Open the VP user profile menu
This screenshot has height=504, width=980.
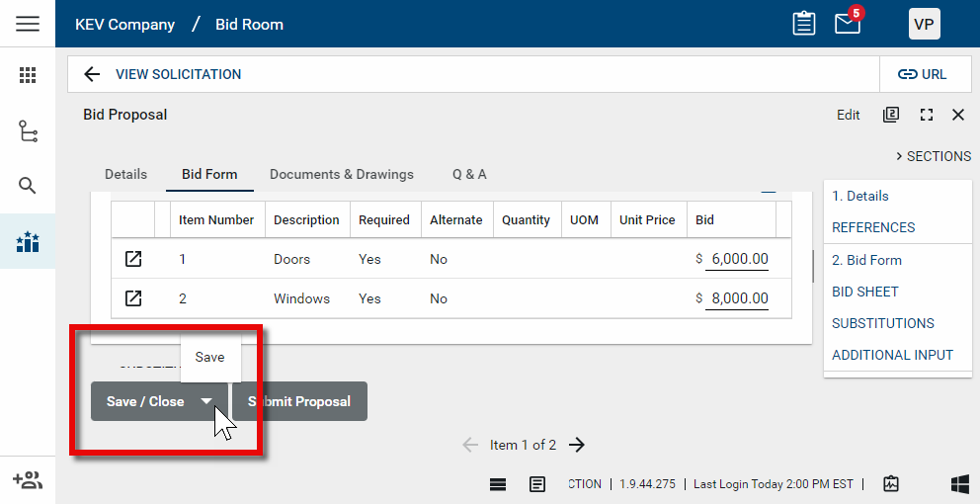click(924, 24)
